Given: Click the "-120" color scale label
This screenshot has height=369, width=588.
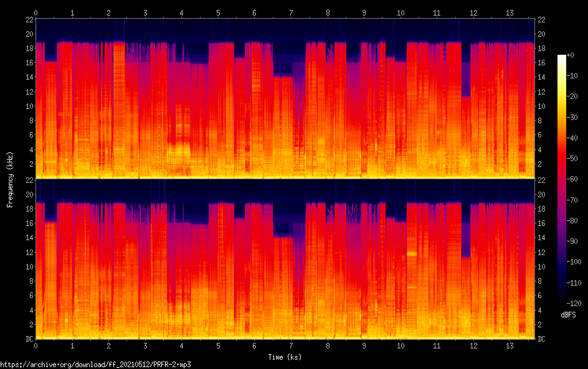Looking at the screenshot, I should coord(574,304).
